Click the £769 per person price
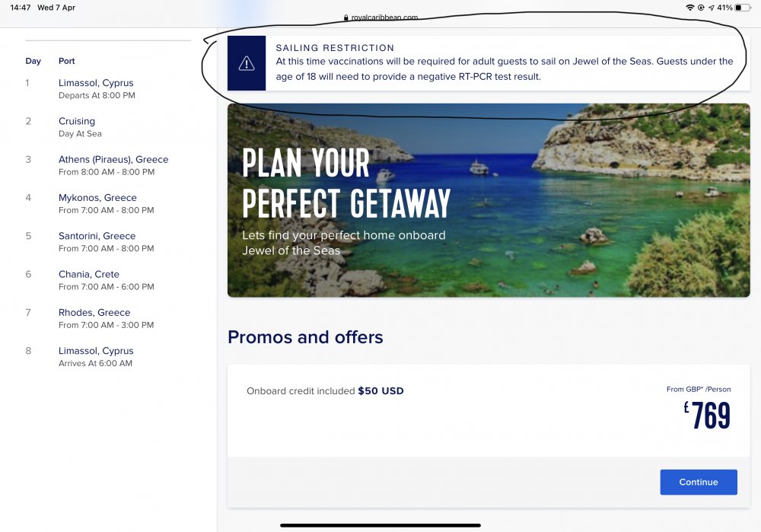This screenshot has width=761, height=532. [x=707, y=415]
